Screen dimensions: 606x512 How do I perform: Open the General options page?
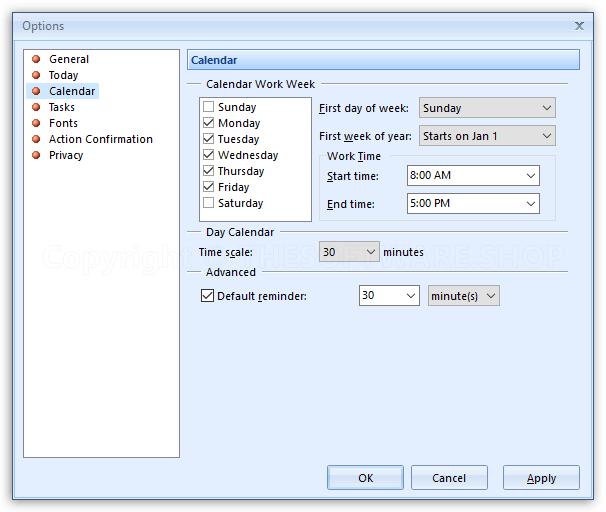[x=69, y=59]
